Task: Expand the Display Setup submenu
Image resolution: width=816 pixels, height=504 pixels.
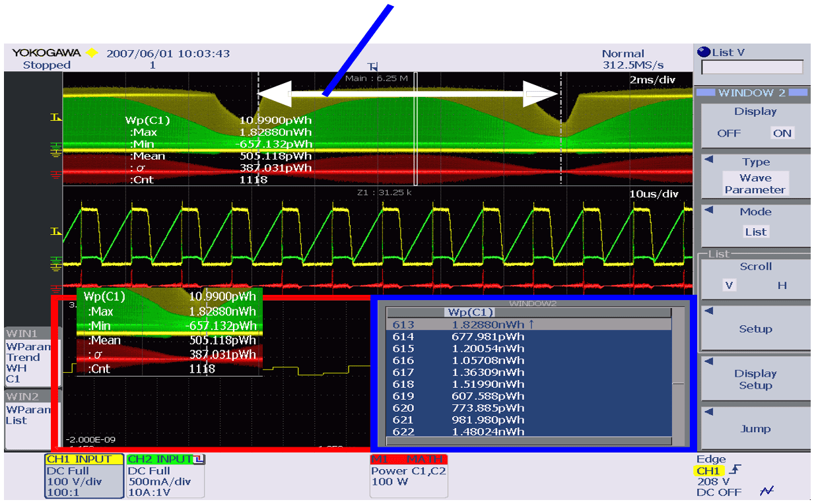Action: click(755, 379)
